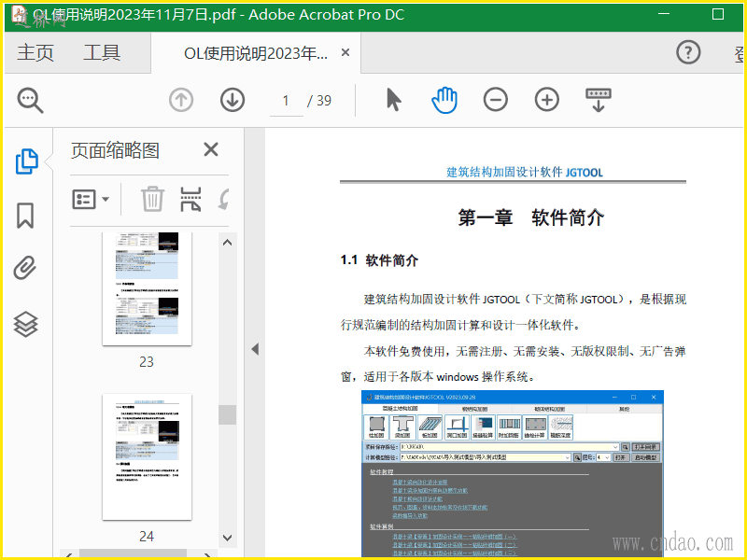Viewport: 747px width, 560px height.
Task: Minimize the Adobe Acrobat window
Action: click(664, 14)
